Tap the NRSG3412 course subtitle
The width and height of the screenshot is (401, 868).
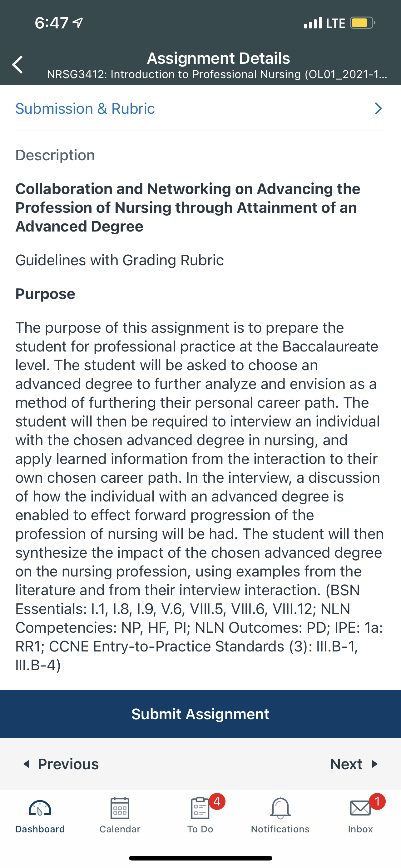(217, 74)
